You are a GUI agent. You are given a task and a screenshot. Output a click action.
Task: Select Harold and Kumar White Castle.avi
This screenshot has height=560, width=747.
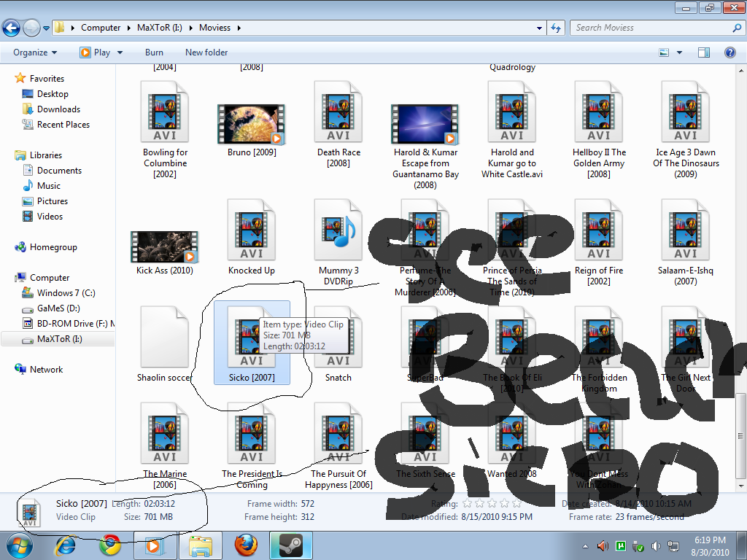pyautogui.click(x=512, y=130)
